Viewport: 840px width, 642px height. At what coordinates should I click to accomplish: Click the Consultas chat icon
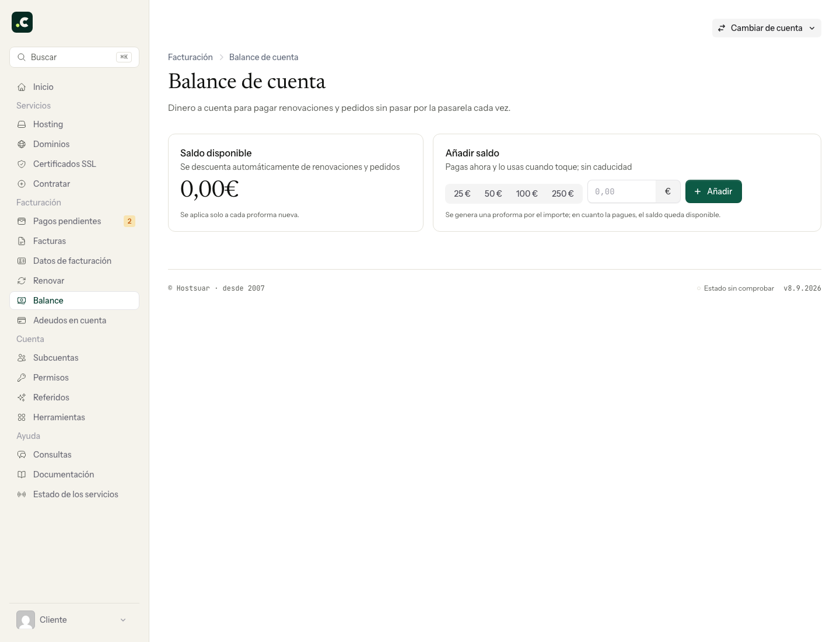(22, 455)
